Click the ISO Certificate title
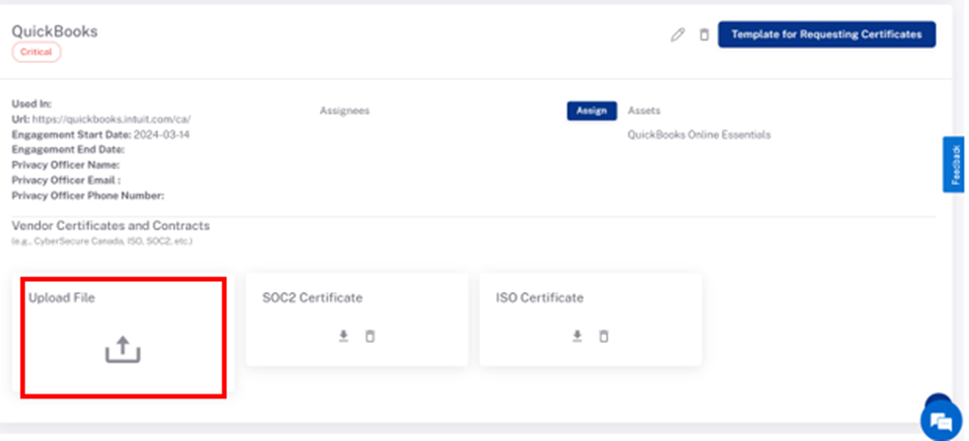Screen dimensions: 969x441 (x=540, y=298)
